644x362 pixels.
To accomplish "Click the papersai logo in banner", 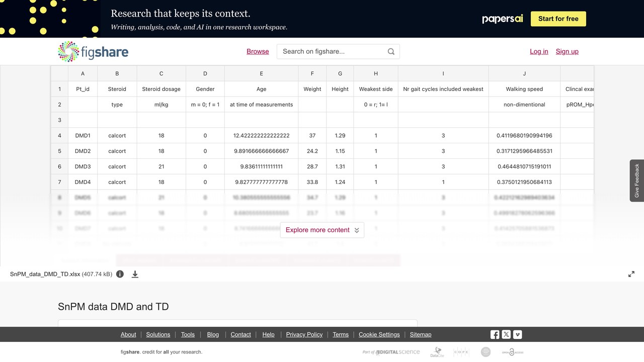I will [503, 19].
